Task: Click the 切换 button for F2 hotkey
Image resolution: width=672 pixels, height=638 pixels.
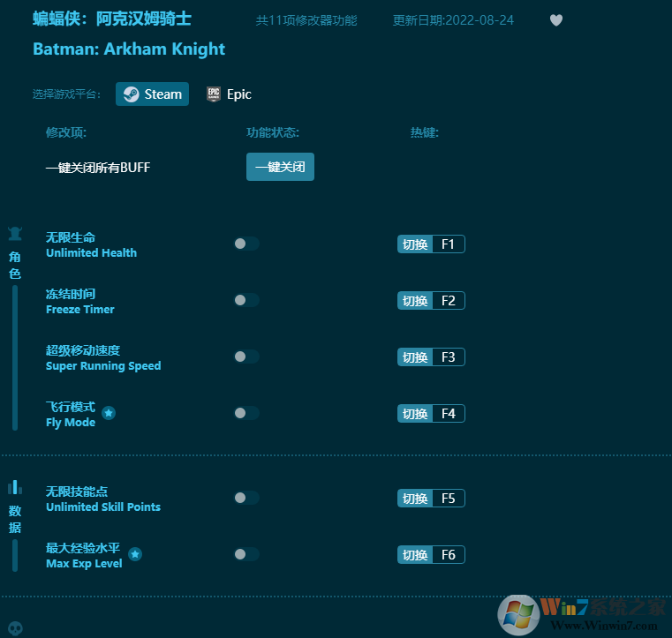Action: pos(415,301)
